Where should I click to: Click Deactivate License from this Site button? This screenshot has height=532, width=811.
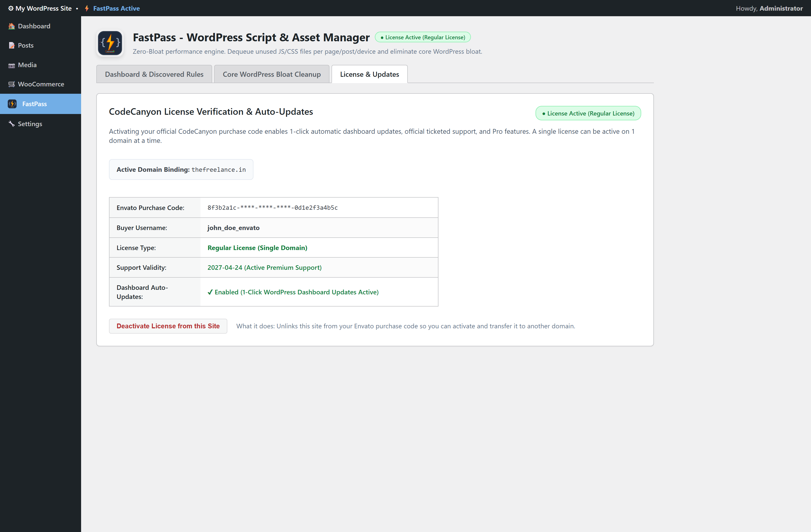168,326
